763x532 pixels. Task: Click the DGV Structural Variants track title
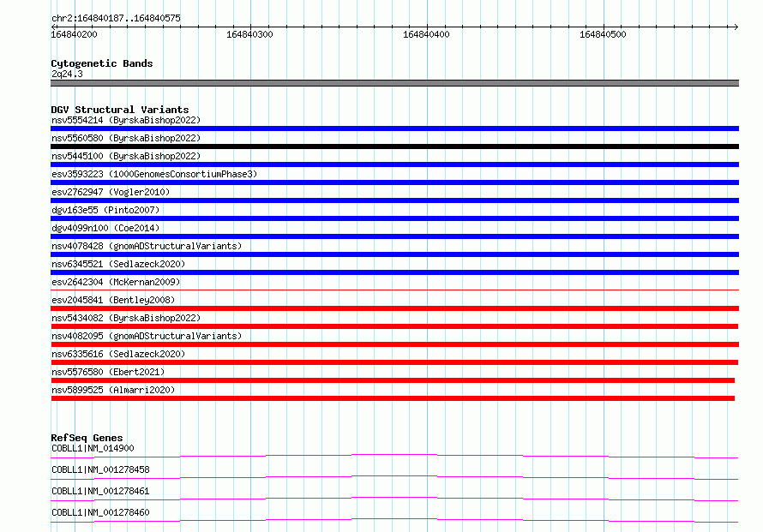(x=120, y=110)
